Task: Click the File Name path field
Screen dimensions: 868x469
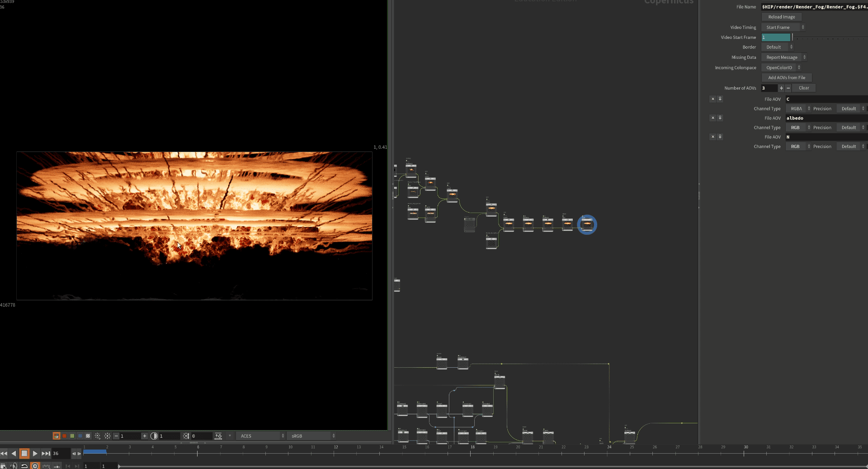Action: coord(815,7)
